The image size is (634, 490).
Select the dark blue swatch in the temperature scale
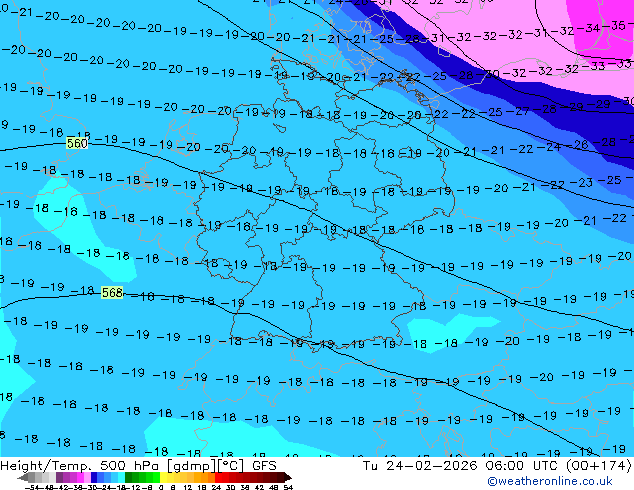[94, 477]
